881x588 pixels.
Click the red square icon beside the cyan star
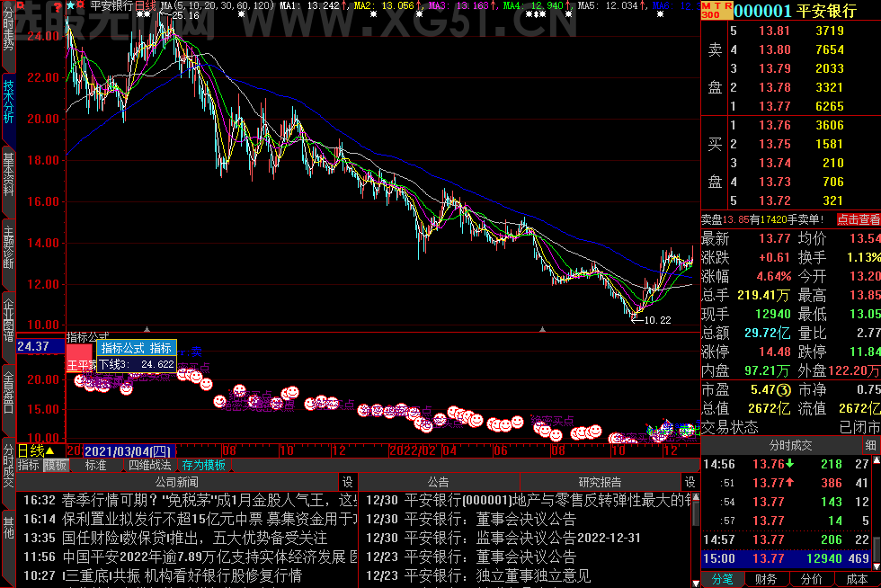pos(80,5)
